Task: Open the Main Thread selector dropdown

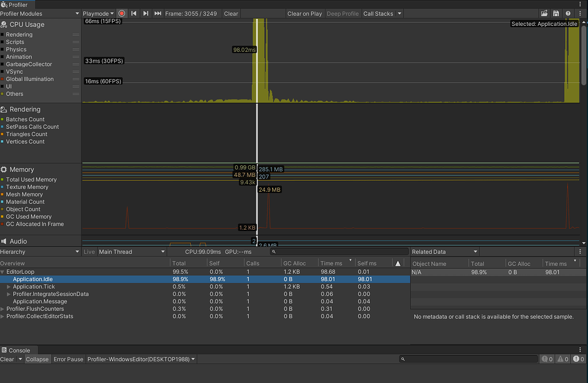Action: (x=132, y=252)
